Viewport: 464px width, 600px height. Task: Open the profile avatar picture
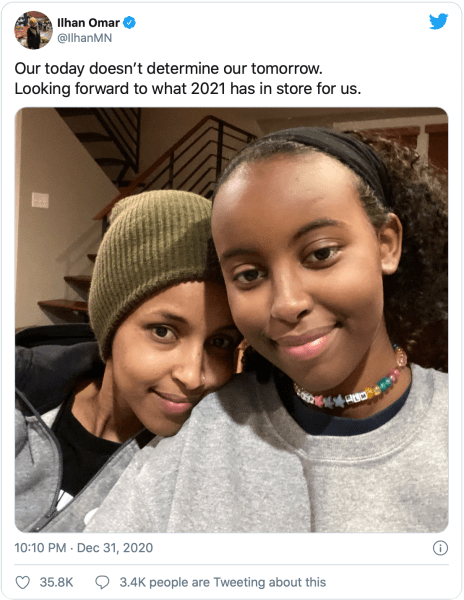(33, 30)
